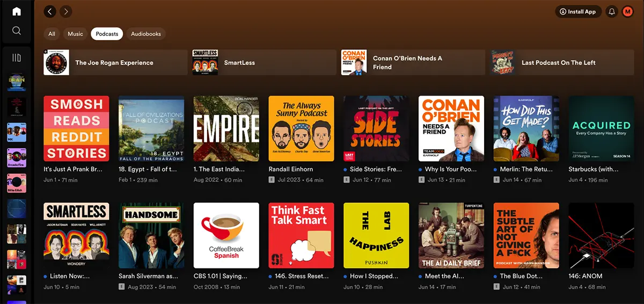Open The Always Sunny Podcast episode cover

pos(301,129)
